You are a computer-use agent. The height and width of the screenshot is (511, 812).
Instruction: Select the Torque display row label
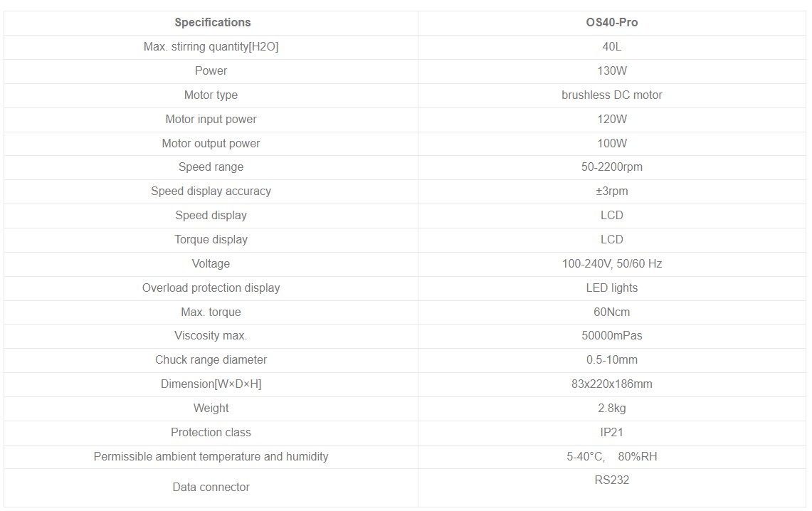tap(211, 240)
